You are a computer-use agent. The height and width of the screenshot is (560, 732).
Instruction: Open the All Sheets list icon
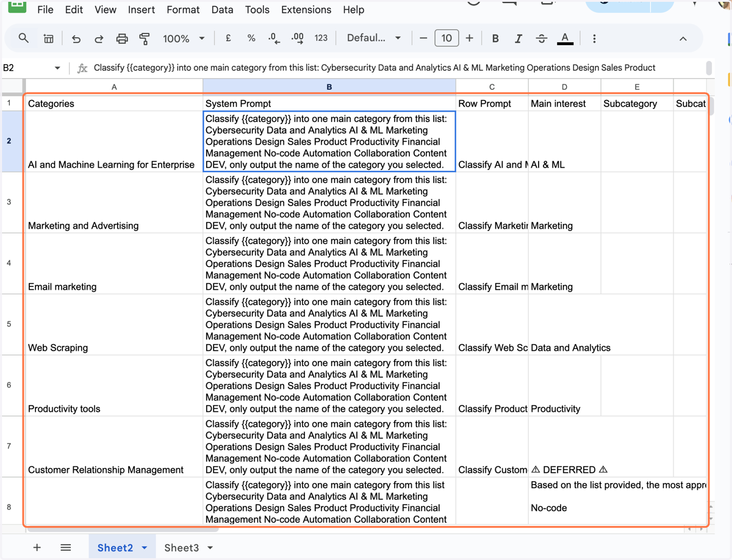(66, 548)
